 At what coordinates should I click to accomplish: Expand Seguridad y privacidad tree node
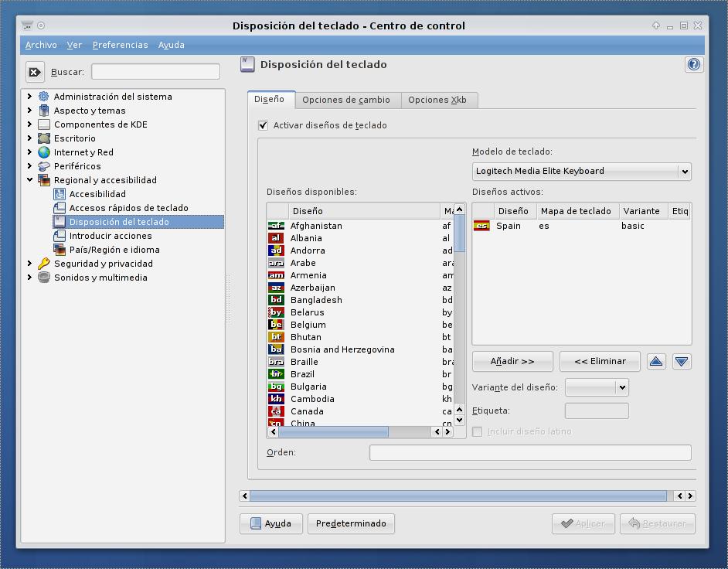pos(29,264)
